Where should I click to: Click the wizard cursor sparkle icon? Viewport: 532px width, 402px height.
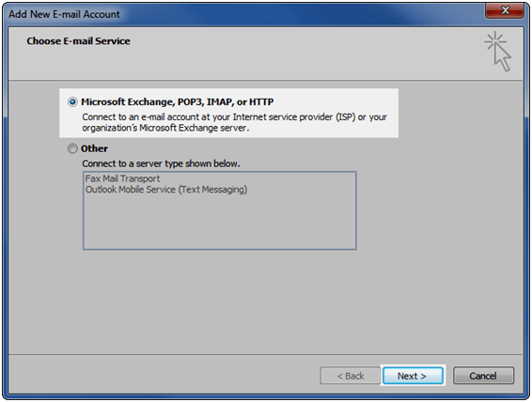coord(497,52)
